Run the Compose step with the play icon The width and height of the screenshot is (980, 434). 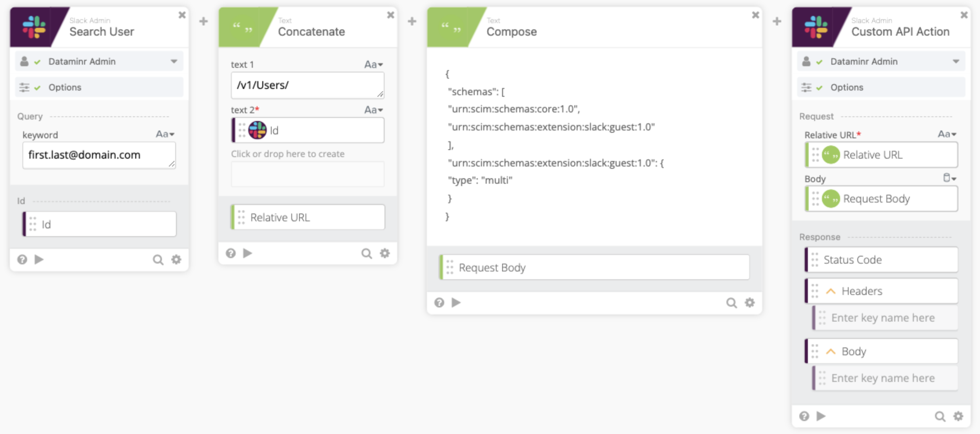click(456, 302)
